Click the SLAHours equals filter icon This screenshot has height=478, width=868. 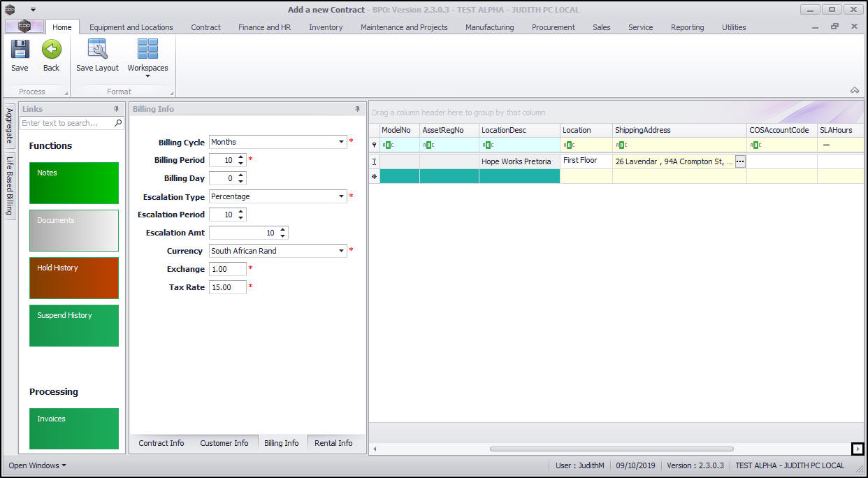(825, 145)
